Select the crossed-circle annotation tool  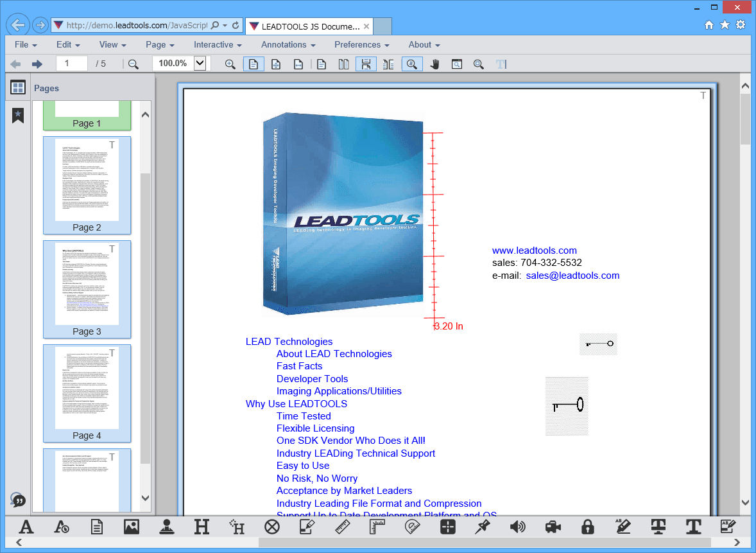coord(272,527)
